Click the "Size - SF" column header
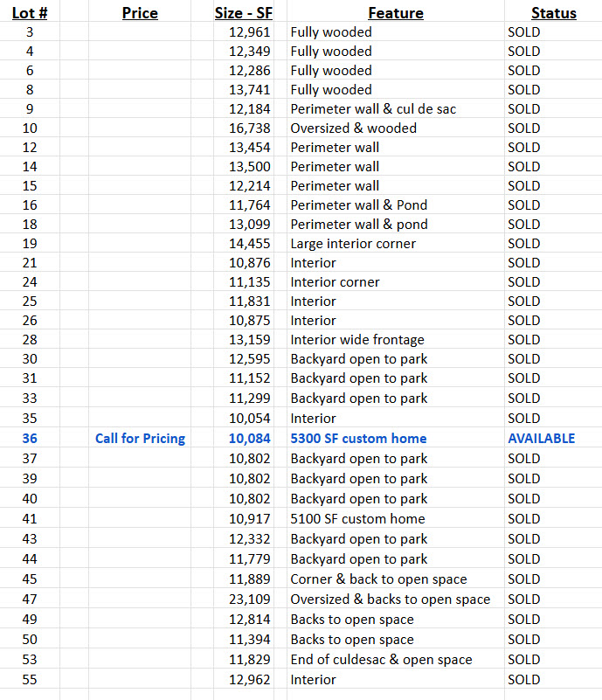 243,13
